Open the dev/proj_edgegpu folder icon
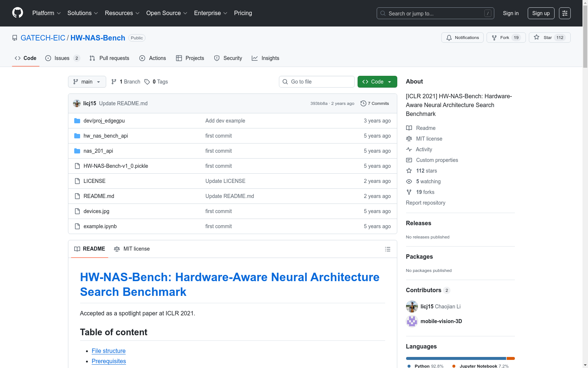 pyautogui.click(x=77, y=121)
